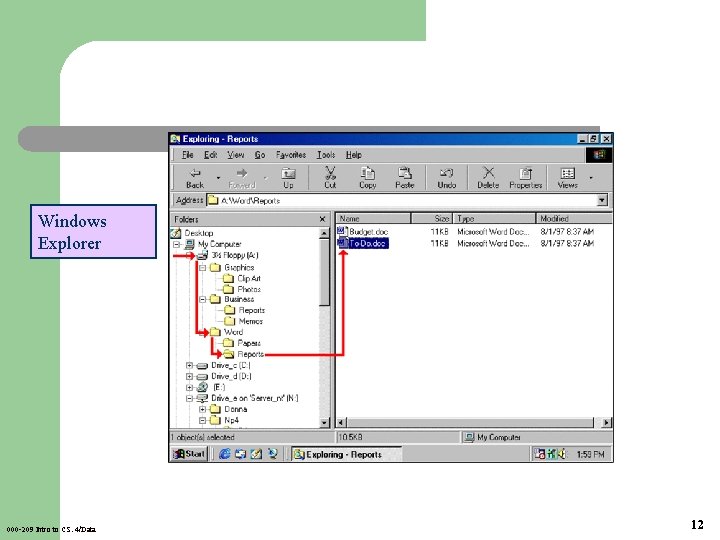Viewport: 720px width, 540px height.
Task: Select the Budget.doc file
Action: pyautogui.click(x=368, y=232)
